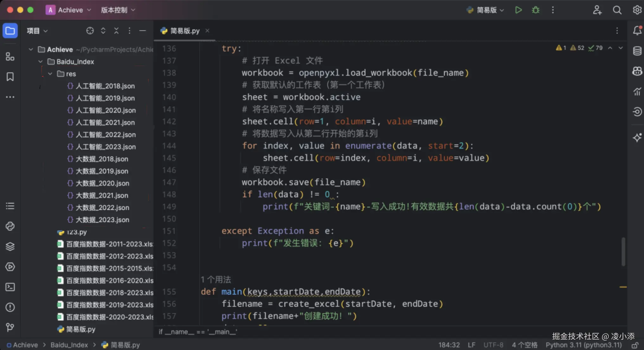Open the Database panel on right sidebar

(x=637, y=51)
